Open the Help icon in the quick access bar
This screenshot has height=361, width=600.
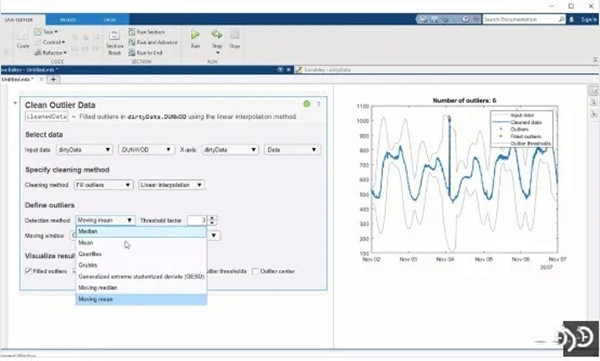click(x=465, y=19)
